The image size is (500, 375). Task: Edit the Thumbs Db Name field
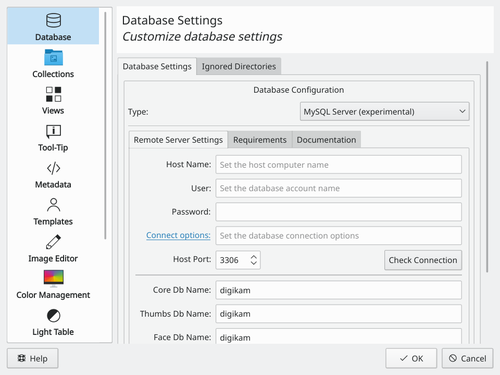[338, 314]
